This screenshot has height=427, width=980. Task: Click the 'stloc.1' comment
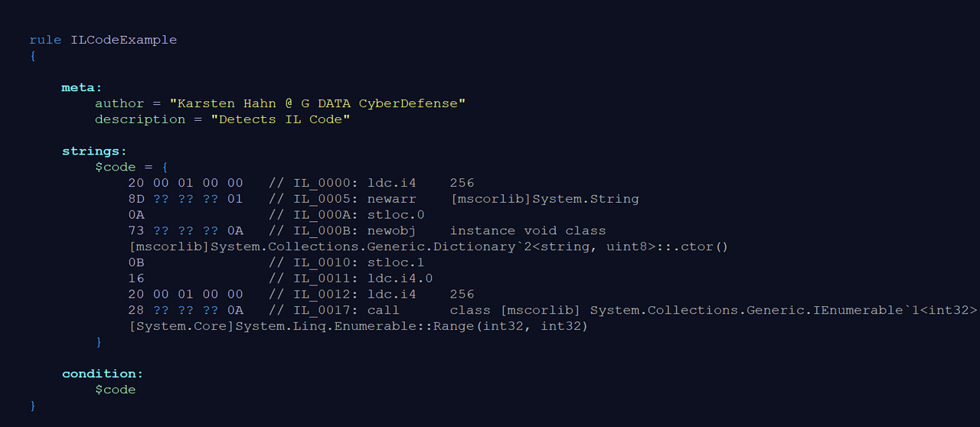[x=396, y=262]
